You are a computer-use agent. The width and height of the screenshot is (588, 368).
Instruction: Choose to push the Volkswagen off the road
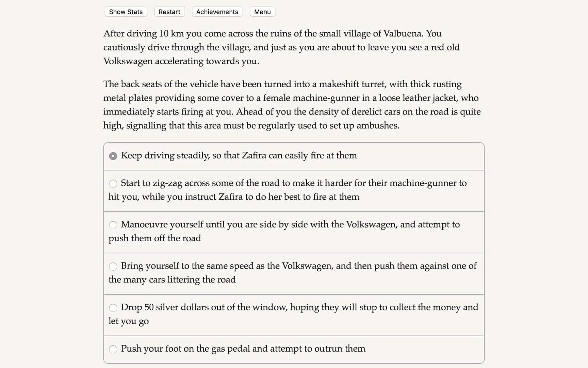[113, 225]
